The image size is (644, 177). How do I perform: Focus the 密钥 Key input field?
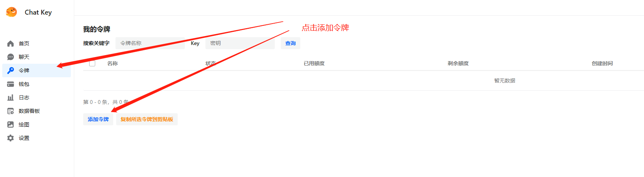pos(240,43)
